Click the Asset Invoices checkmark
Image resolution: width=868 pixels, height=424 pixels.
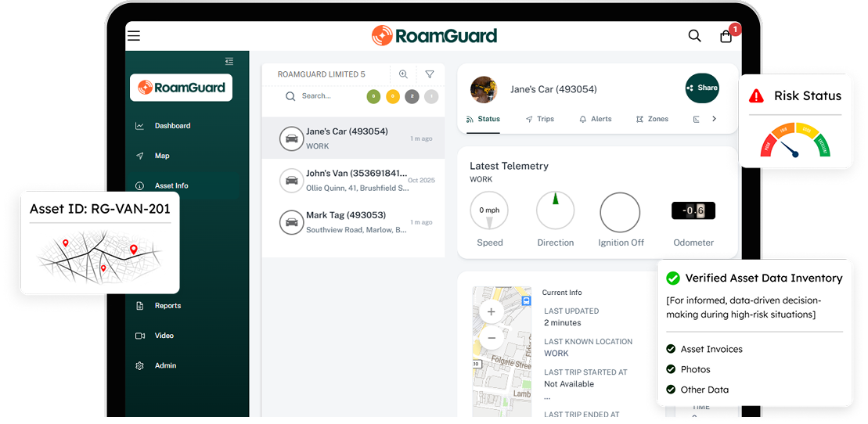[671, 349]
